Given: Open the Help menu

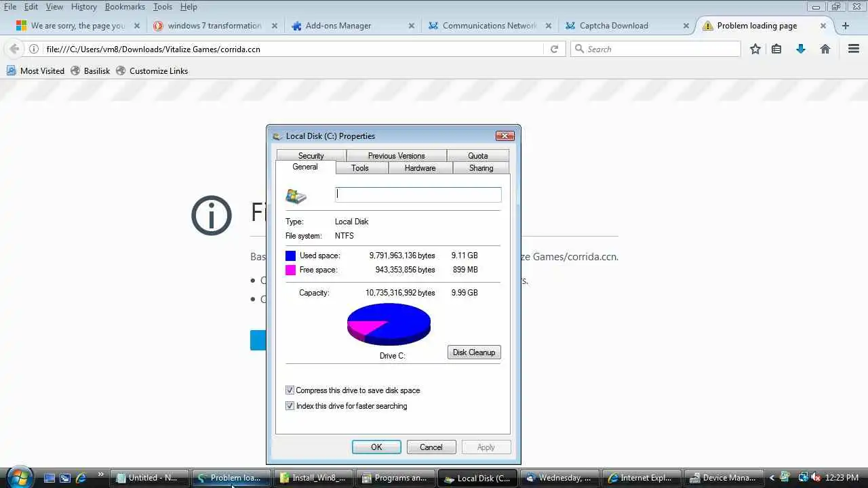Looking at the screenshot, I should pyautogui.click(x=189, y=7).
